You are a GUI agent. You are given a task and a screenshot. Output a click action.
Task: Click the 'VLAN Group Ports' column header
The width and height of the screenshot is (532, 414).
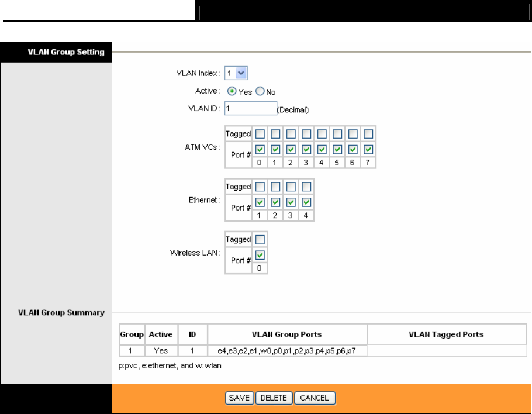[287, 334]
